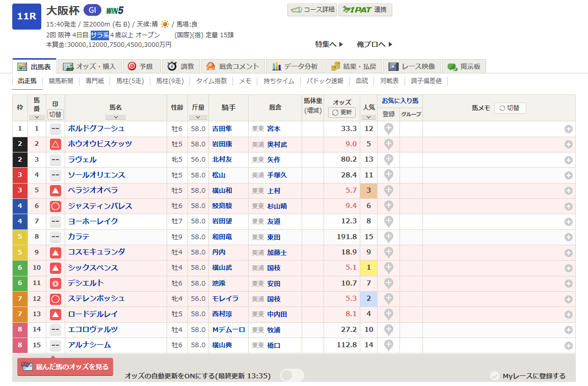Viewport: 588px width, 386px height.
Task: Refresh odds with 更新 button
Action: (341, 113)
